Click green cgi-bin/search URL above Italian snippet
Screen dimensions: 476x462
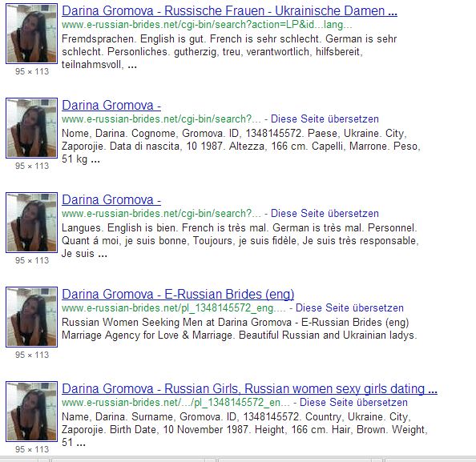[x=161, y=119]
